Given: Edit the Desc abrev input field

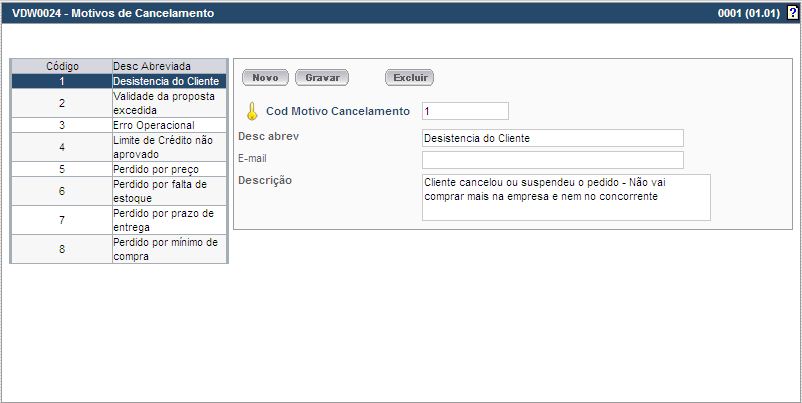Looking at the screenshot, I should [552, 138].
